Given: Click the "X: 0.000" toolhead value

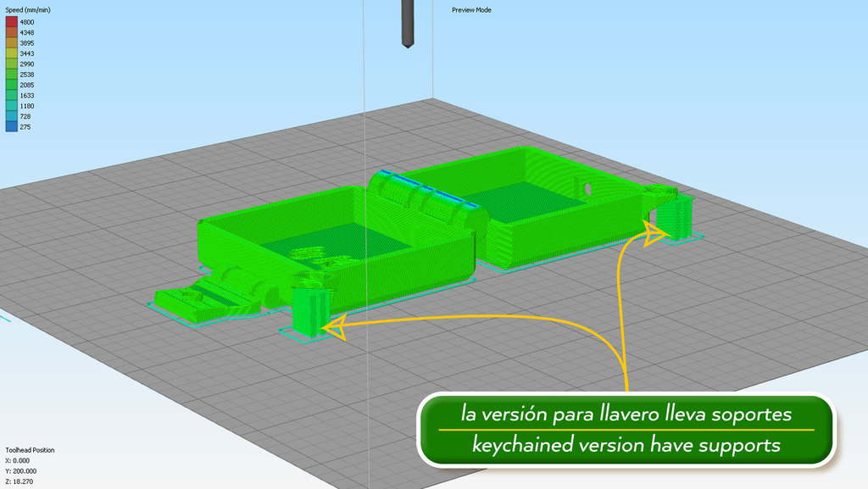Looking at the screenshot, I should point(17,461).
